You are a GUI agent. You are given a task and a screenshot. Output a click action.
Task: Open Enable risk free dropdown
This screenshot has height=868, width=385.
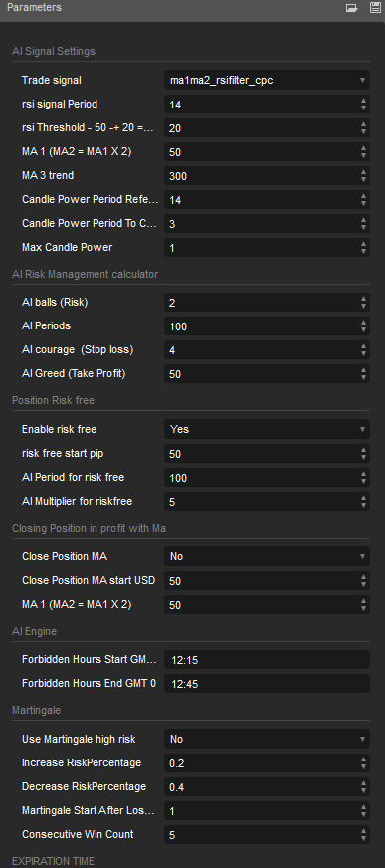coord(268,429)
